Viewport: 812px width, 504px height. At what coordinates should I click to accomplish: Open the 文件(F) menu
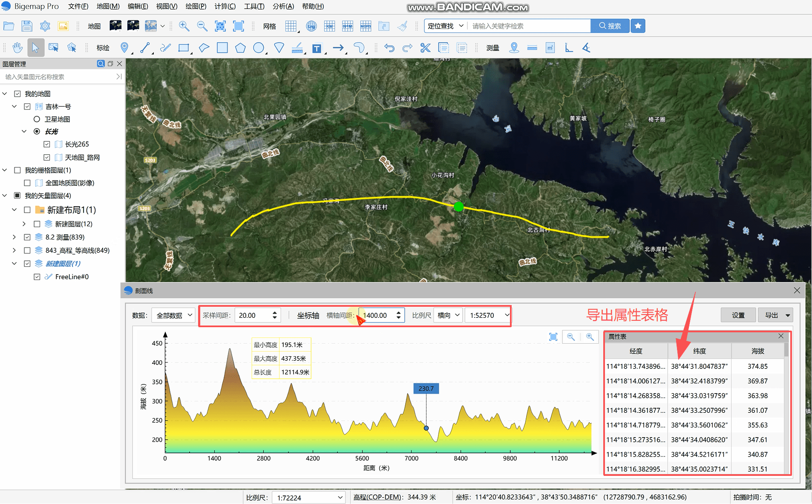[78, 6]
